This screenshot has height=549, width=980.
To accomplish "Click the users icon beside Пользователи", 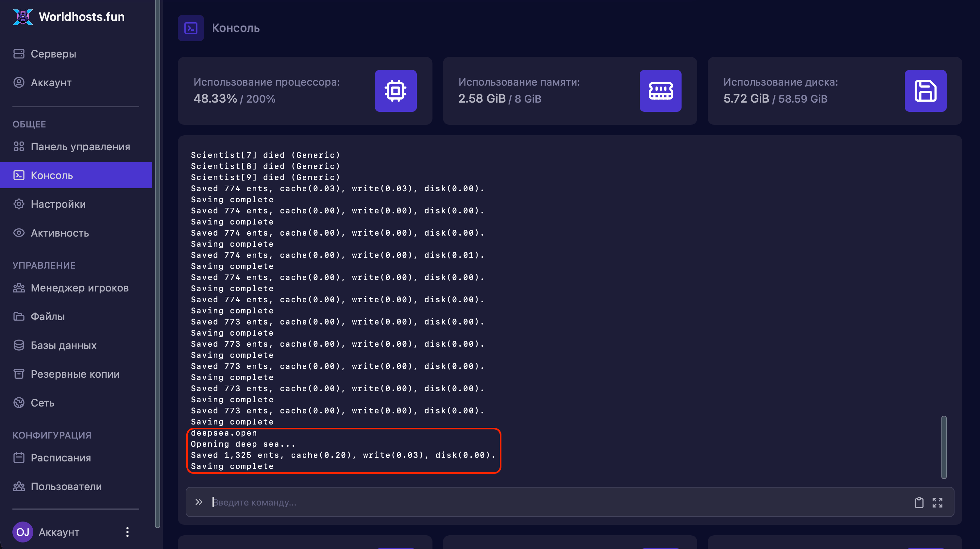I will (x=19, y=487).
